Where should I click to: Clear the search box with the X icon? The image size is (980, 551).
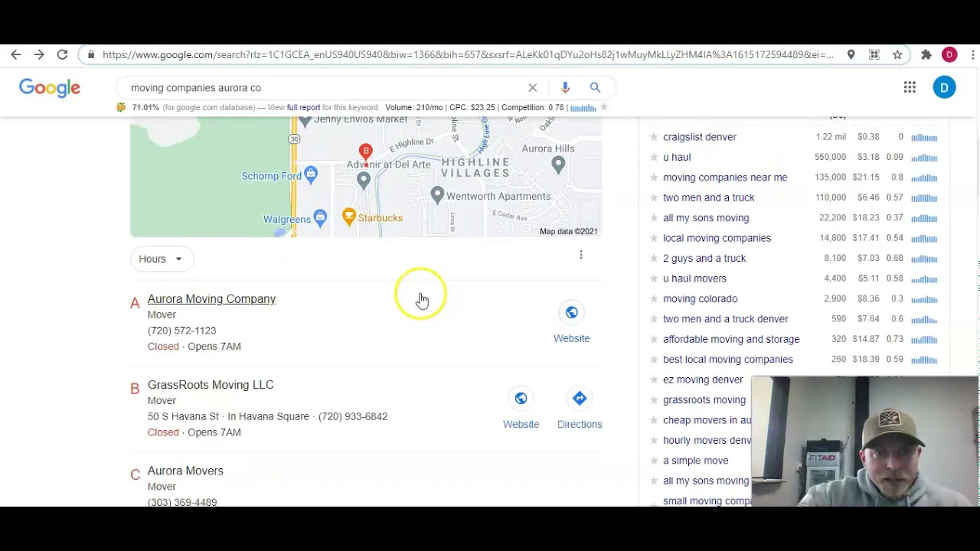click(x=533, y=87)
